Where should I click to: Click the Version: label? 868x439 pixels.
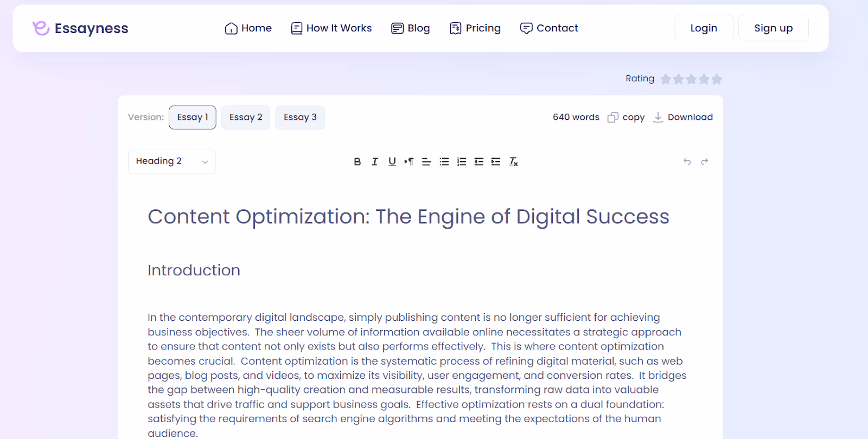coord(146,117)
